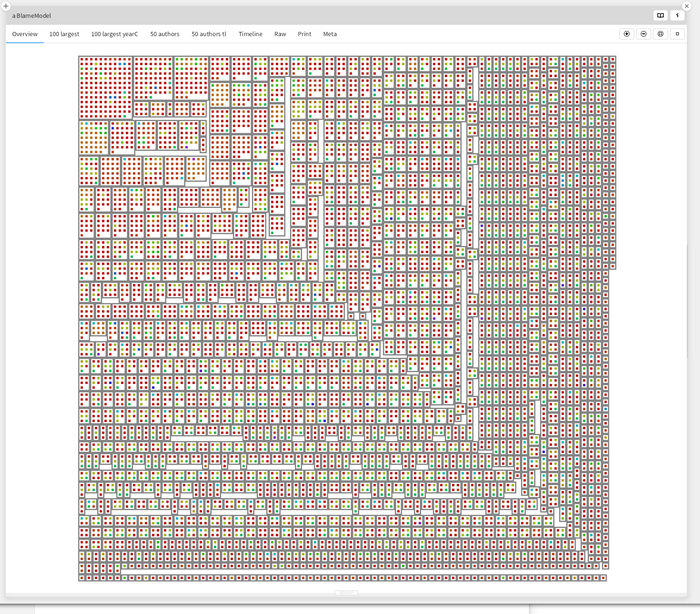Click the inspect 'i' info button
Viewport: 700px width, 614px height.
[x=677, y=15]
